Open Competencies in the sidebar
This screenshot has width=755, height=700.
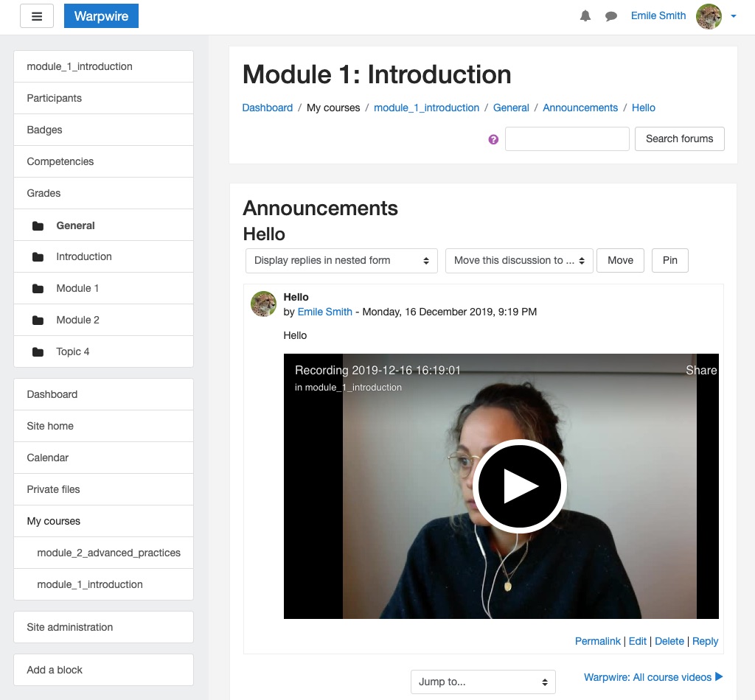click(x=103, y=161)
